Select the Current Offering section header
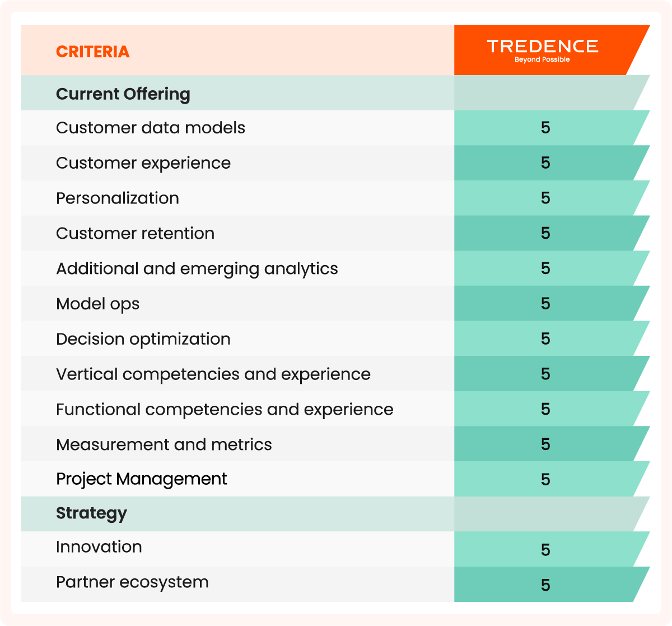672x626 pixels. [335, 93]
